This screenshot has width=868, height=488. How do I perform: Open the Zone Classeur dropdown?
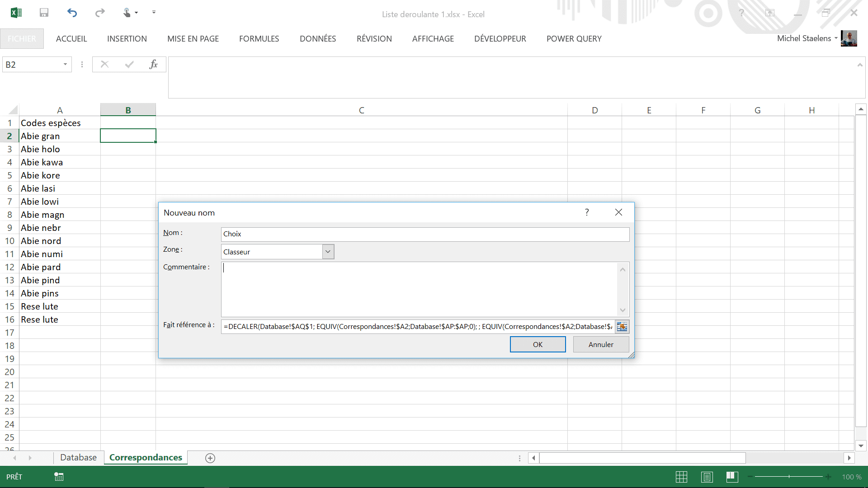click(328, 252)
